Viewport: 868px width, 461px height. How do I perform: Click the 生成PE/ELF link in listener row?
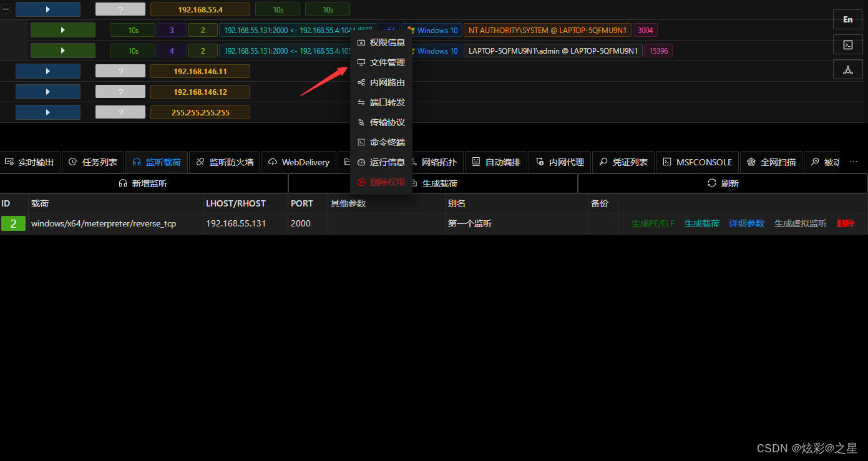(x=653, y=223)
